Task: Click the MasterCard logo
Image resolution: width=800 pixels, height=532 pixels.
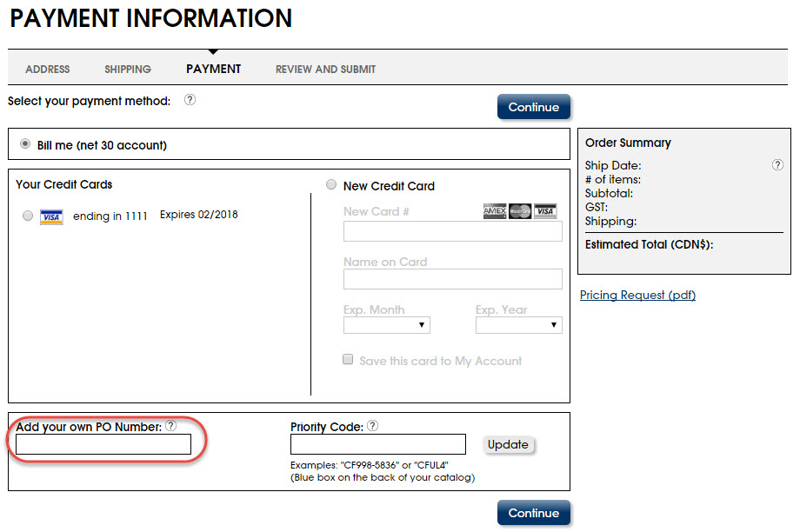Action: coord(520,211)
